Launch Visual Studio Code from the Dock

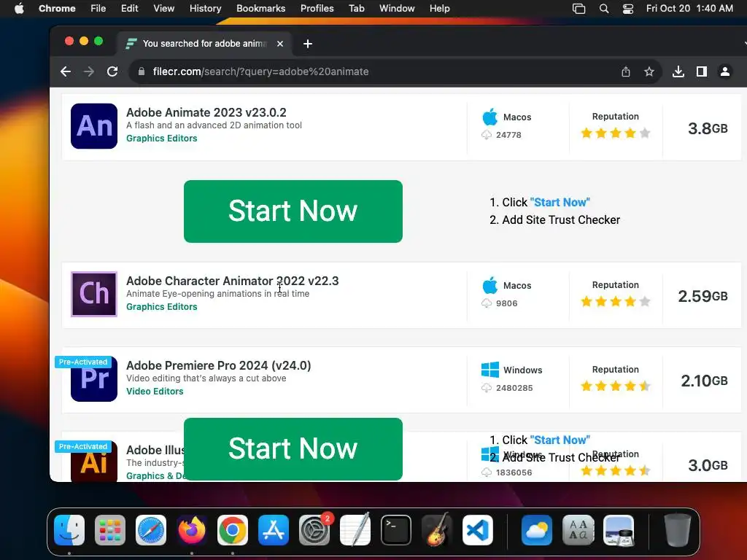(477, 530)
